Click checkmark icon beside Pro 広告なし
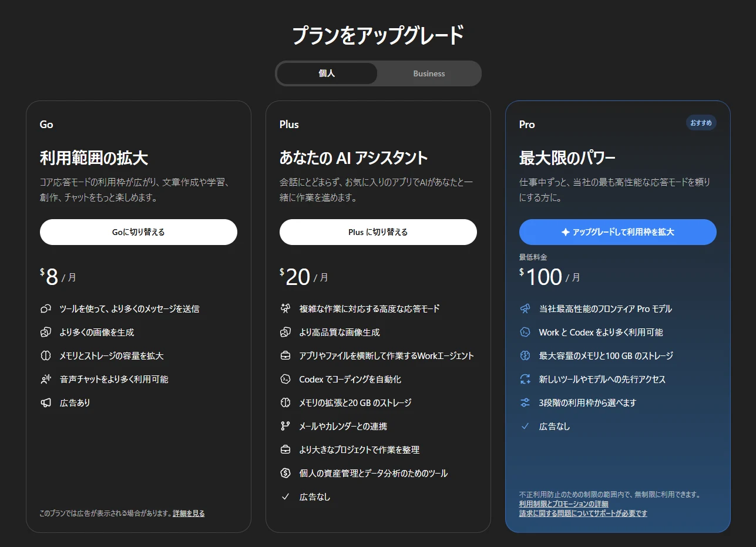Screen dimensions: 756x547 click(x=525, y=426)
